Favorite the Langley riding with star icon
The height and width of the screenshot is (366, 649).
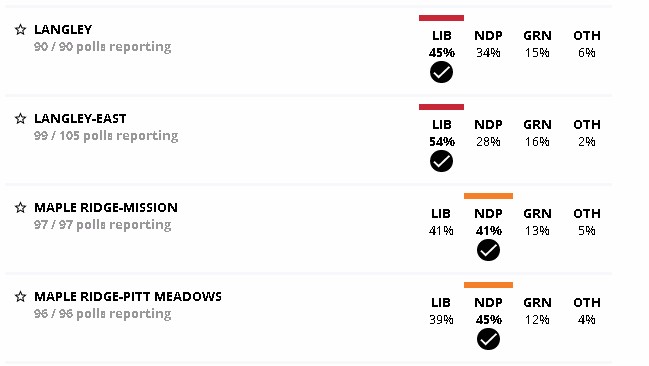(20, 29)
